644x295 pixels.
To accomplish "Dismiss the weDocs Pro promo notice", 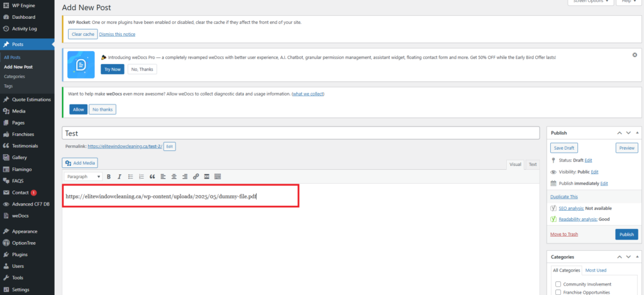I will point(635,55).
